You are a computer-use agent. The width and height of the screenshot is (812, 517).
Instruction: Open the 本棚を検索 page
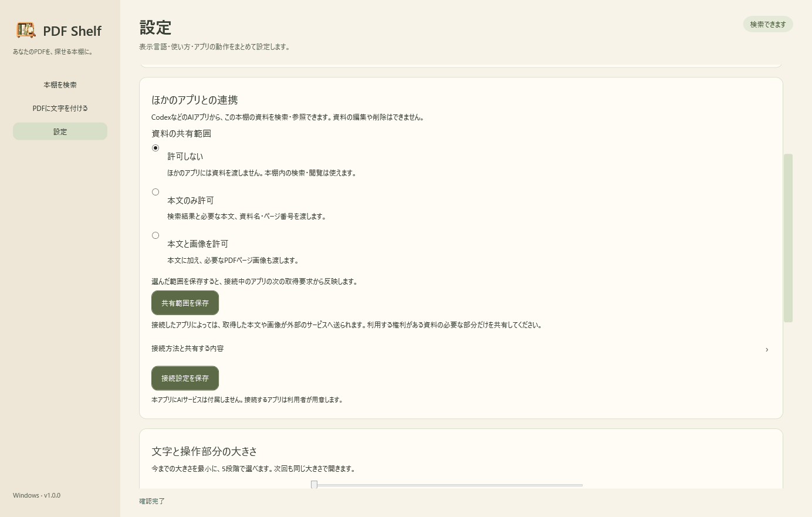coord(60,85)
